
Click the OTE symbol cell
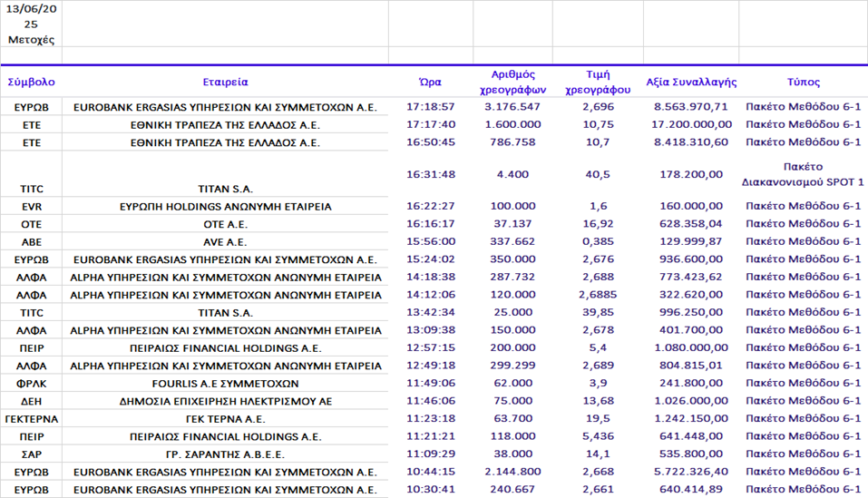[x=31, y=224]
